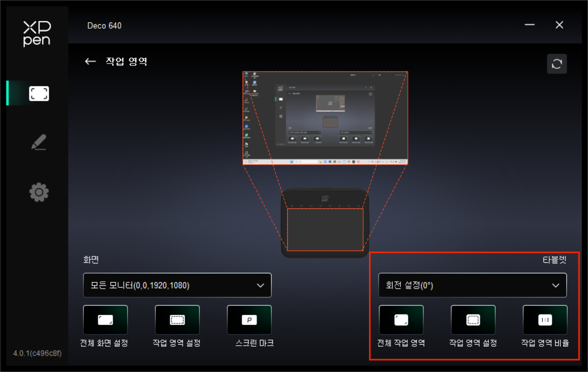Click the 4.0.1 version number text
Screen dimensions: 588x372
point(37,353)
